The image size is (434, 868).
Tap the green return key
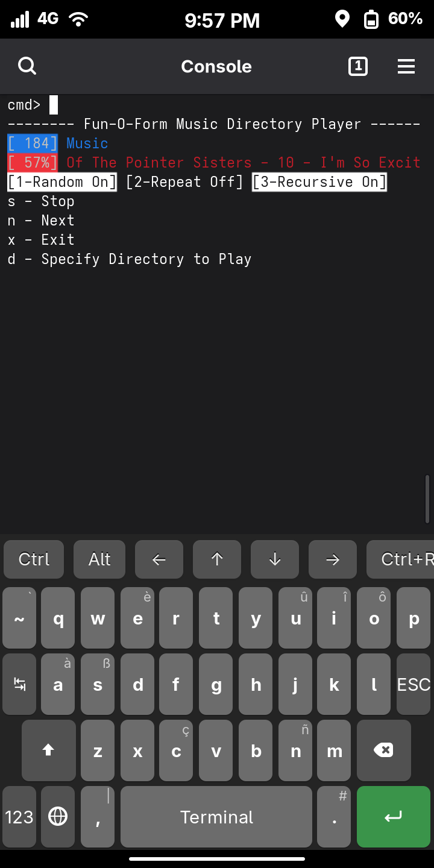coord(393,817)
